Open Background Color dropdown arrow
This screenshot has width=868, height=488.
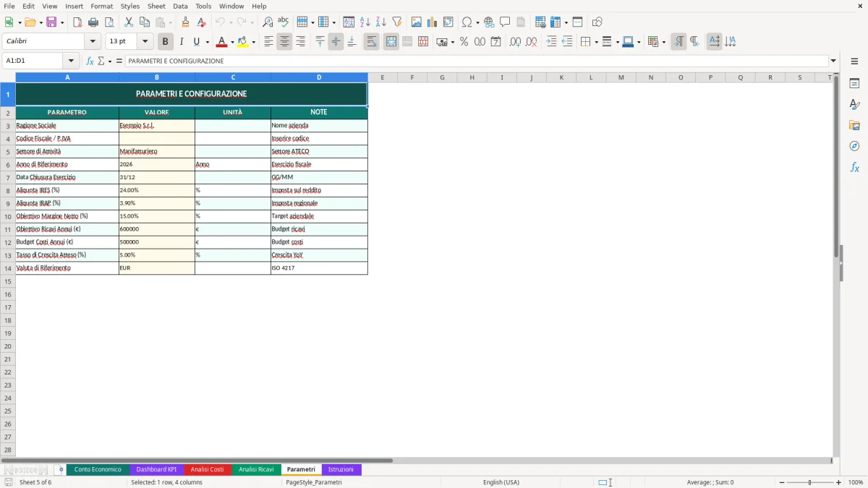click(x=253, y=42)
